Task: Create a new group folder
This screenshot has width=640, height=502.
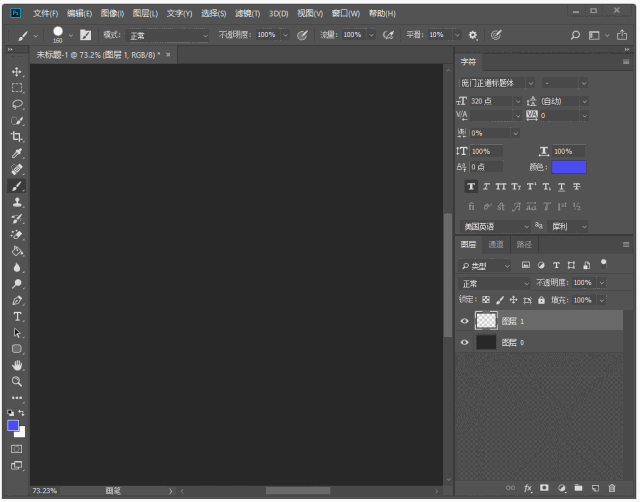Action: click(578, 488)
